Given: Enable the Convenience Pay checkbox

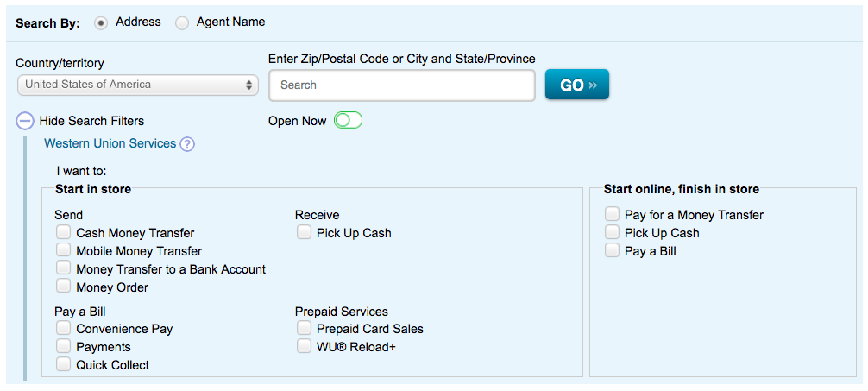Looking at the screenshot, I should [63, 328].
